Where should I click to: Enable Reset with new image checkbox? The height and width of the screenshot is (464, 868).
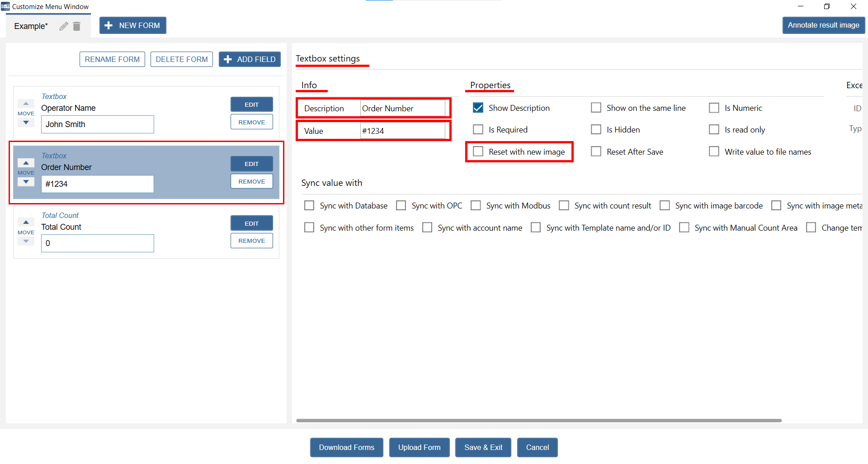[478, 152]
